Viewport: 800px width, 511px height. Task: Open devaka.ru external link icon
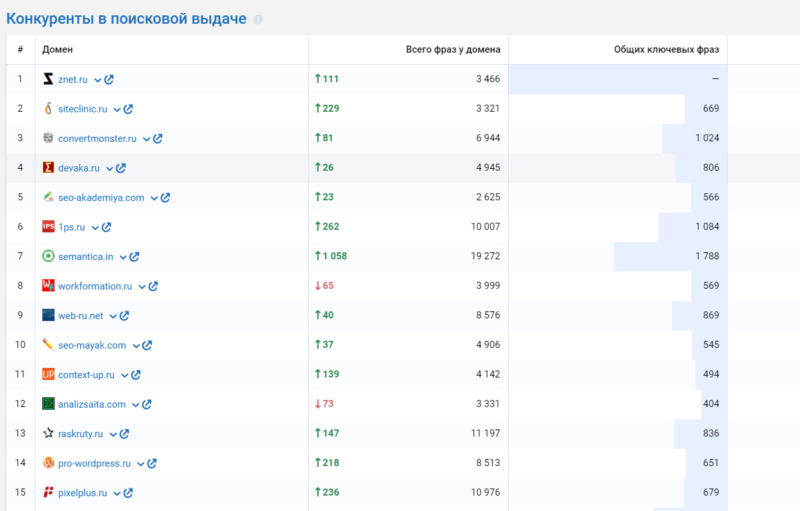pyautogui.click(x=121, y=168)
